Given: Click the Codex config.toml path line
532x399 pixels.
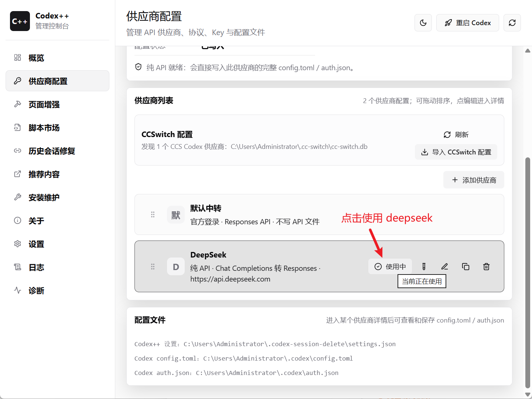Looking at the screenshot, I should (x=243, y=358).
